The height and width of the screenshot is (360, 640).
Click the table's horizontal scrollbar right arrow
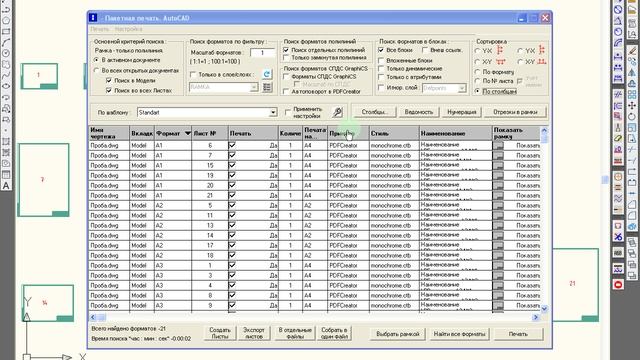click(x=536, y=317)
